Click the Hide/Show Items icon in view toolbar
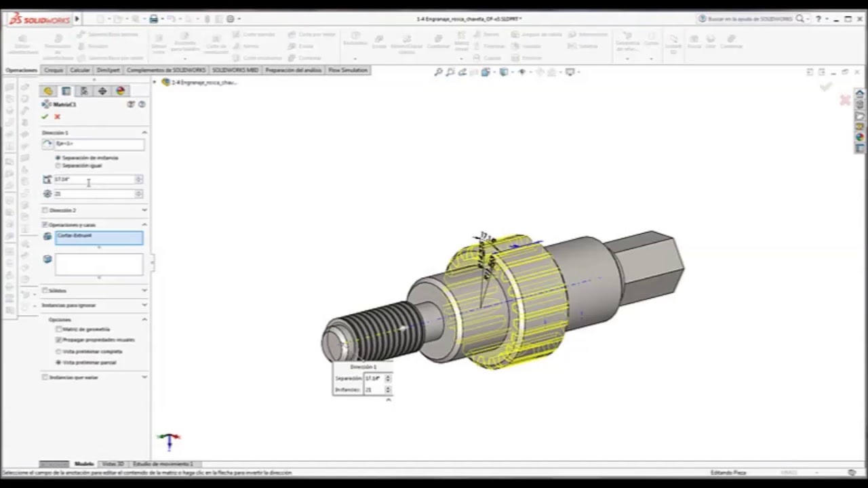 coord(521,72)
